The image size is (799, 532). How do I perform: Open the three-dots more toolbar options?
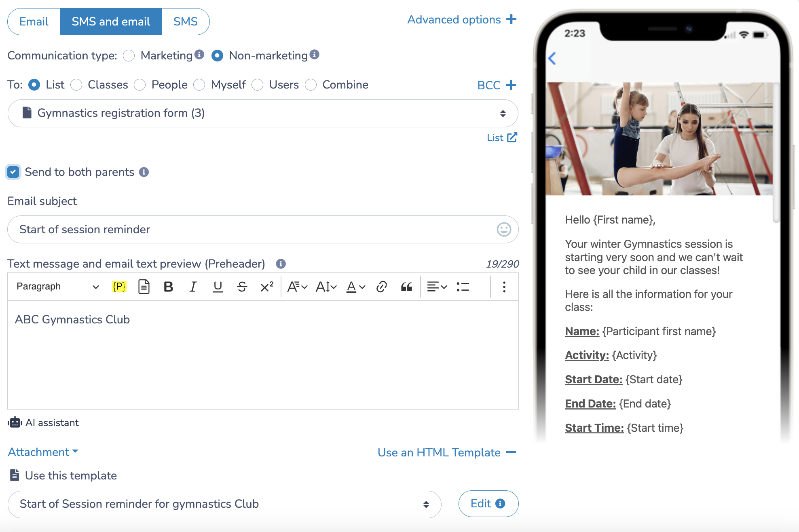504,287
